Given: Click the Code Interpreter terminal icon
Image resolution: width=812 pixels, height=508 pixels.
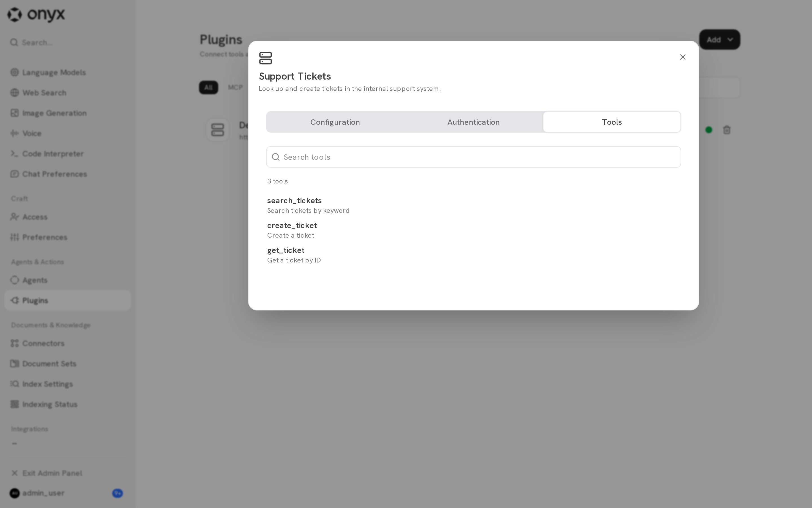Looking at the screenshot, I should pos(14,154).
